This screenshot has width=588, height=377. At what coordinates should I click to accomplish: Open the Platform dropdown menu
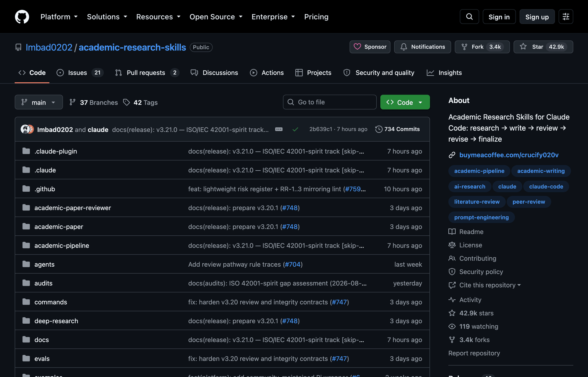point(59,17)
